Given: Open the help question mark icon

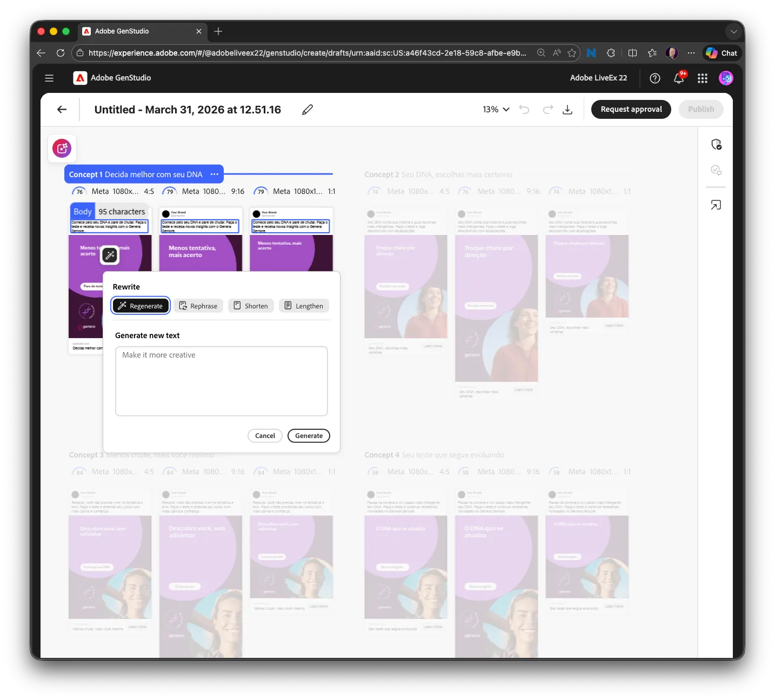Looking at the screenshot, I should [655, 78].
